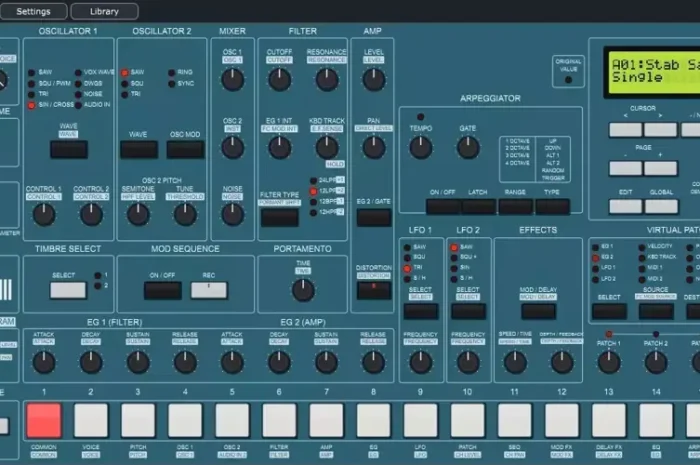The height and width of the screenshot is (465, 700).
Task: Click the Original Value indicator
Action: (568, 80)
